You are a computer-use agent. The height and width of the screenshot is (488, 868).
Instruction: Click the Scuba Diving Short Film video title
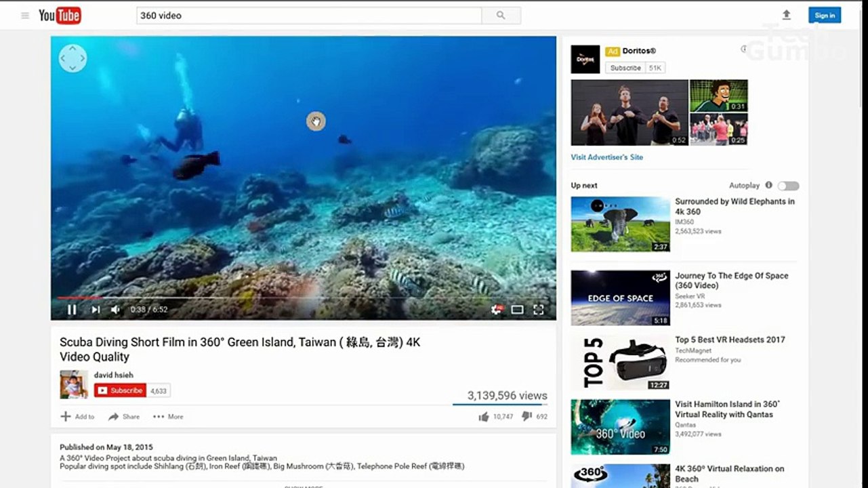[x=240, y=350]
